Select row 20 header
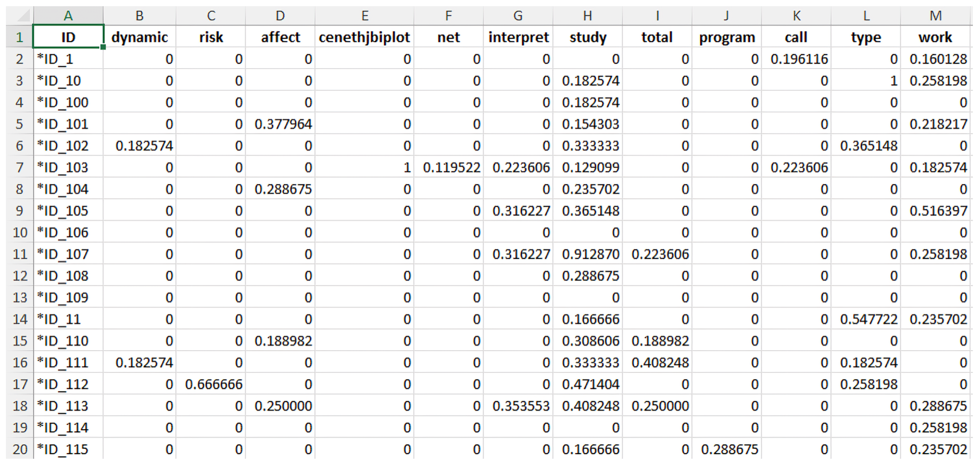Screen dimensions: 980x467 tap(20, 449)
